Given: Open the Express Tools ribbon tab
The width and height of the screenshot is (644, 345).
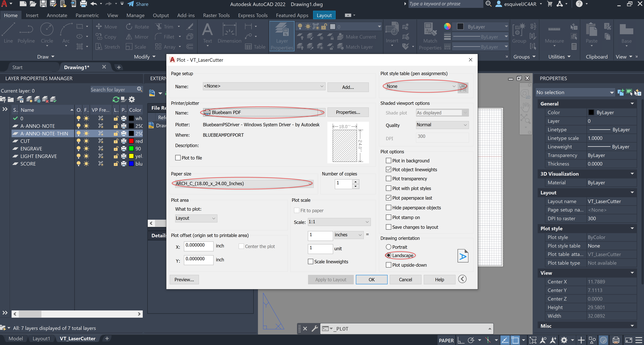Looking at the screenshot, I should pos(253,15).
